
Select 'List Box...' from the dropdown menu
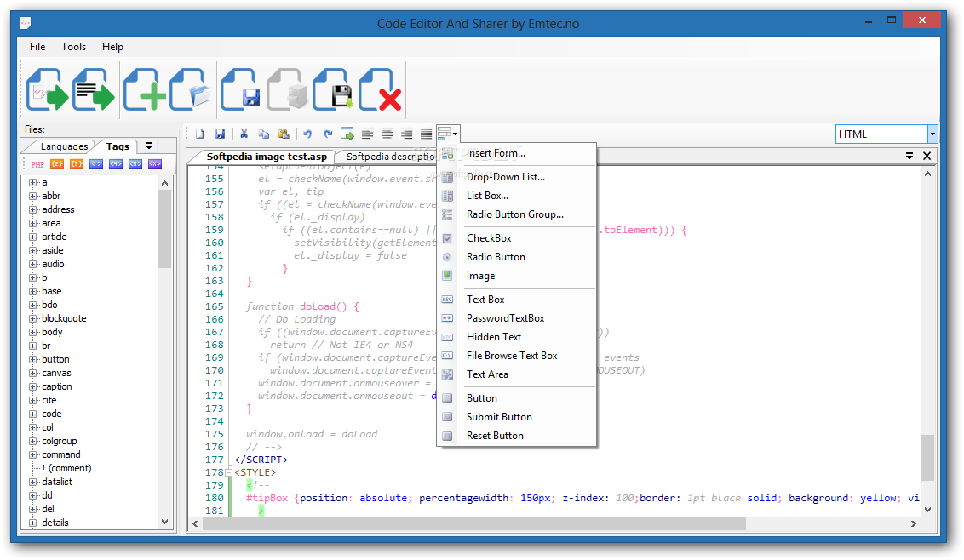click(516, 196)
